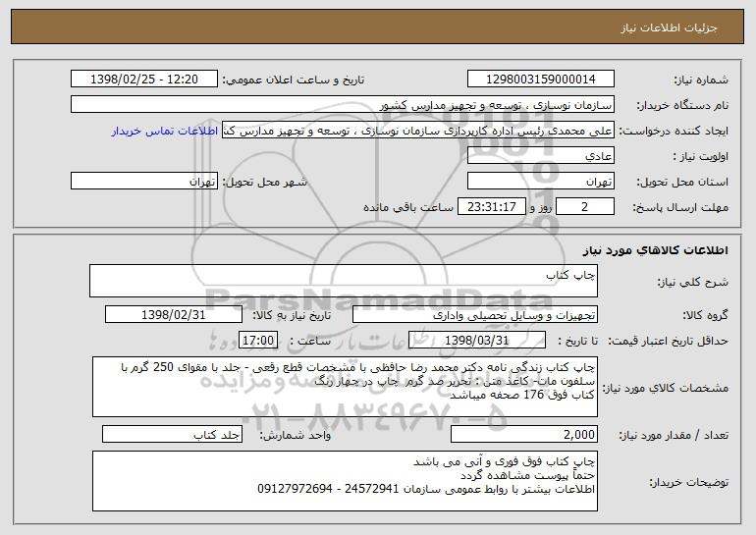Click the section title اطلاعات کالاهای مورد نیاز
Viewport: 756px width, 535px height.
pyautogui.click(x=655, y=250)
